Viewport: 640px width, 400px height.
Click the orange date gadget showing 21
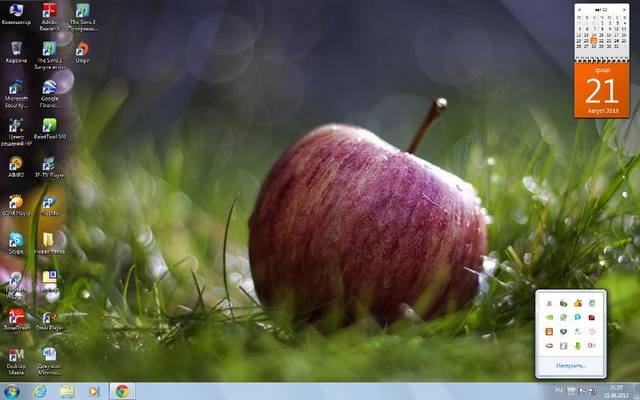coord(601,90)
